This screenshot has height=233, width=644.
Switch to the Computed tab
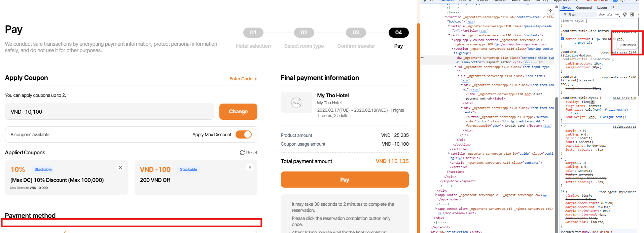point(584,8)
